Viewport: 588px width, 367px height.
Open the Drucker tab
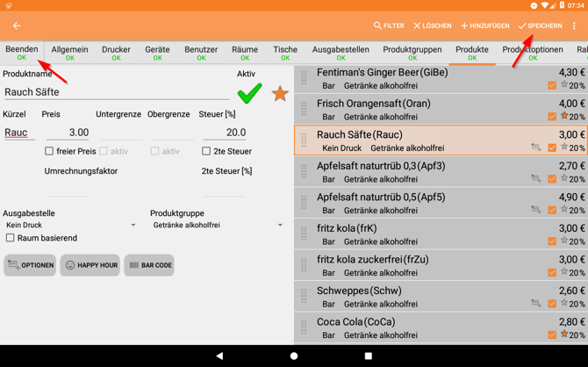coord(116,53)
